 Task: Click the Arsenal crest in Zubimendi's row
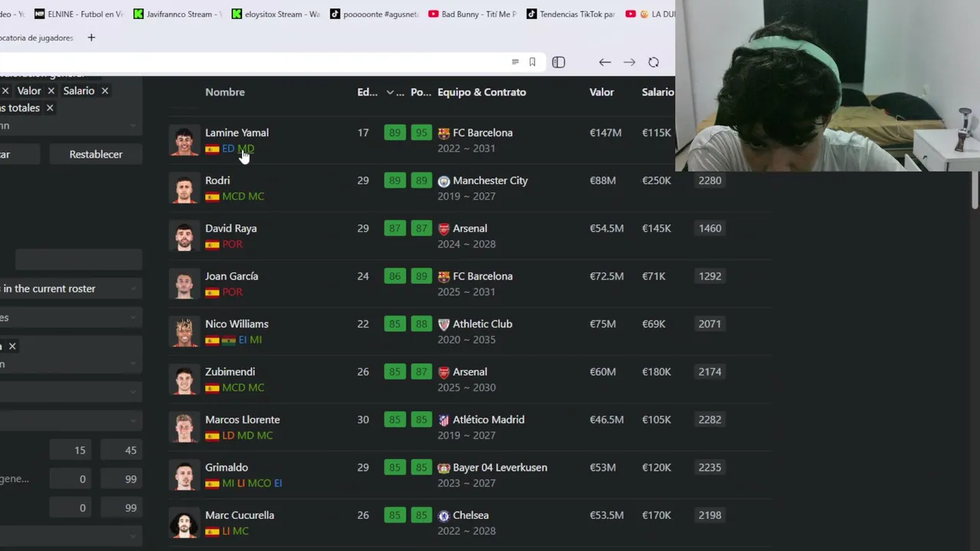pos(443,372)
